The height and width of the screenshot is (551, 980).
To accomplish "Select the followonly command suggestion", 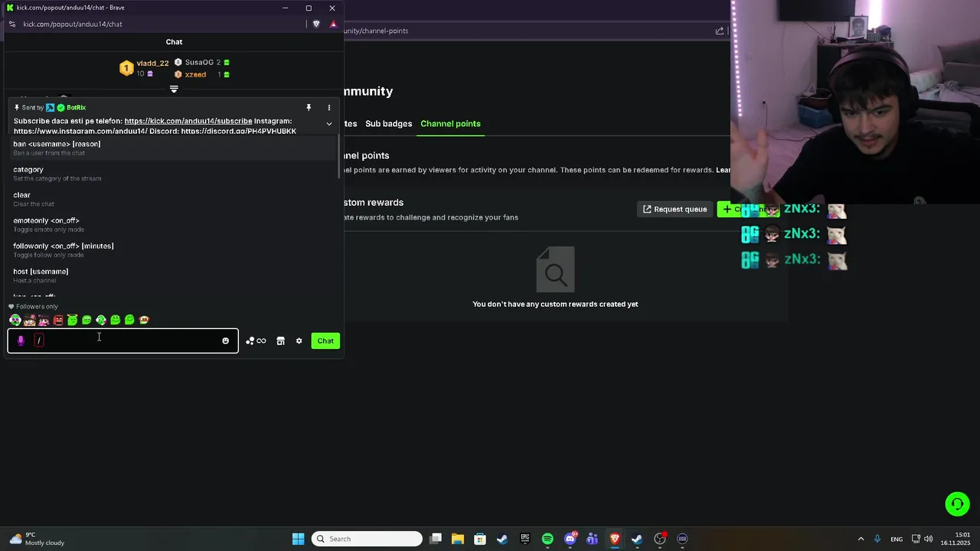I will (x=173, y=250).
